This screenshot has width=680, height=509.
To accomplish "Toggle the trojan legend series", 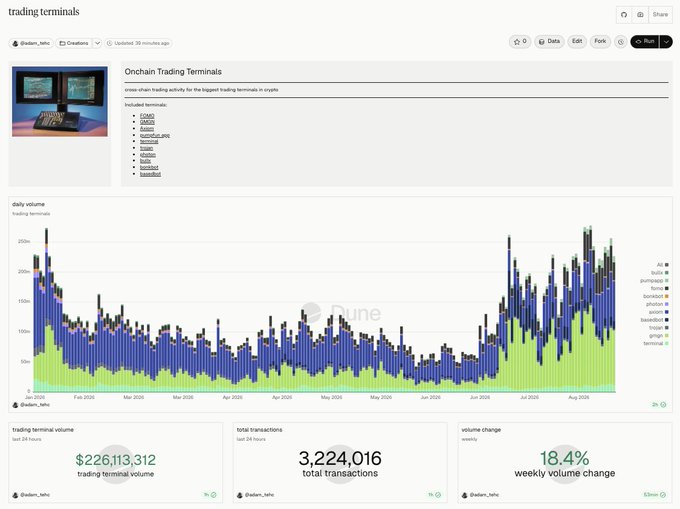I will coord(658,327).
